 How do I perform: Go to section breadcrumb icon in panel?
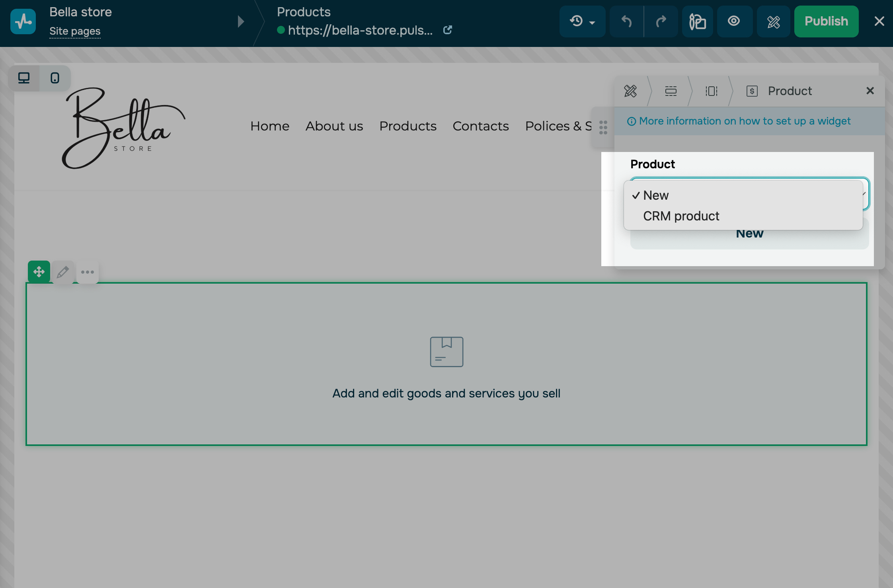[671, 91]
